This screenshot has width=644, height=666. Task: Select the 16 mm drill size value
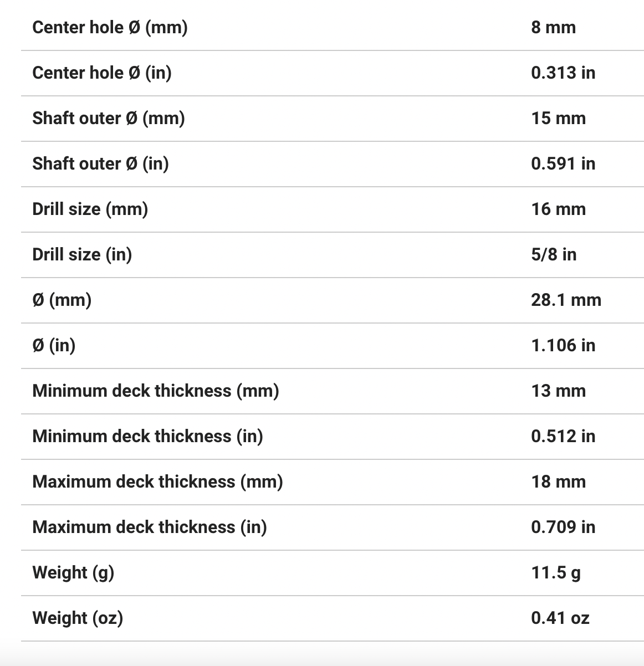click(558, 209)
